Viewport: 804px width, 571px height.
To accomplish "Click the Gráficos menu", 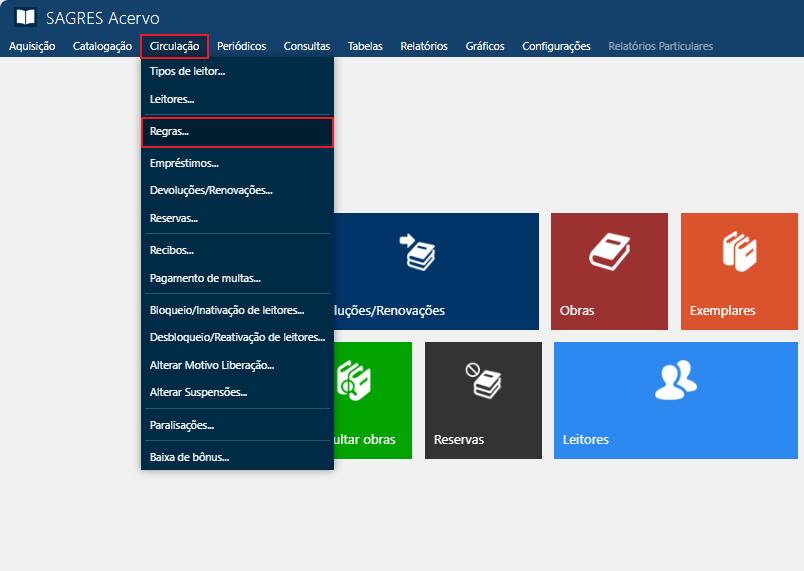I will (x=485, y=46).
